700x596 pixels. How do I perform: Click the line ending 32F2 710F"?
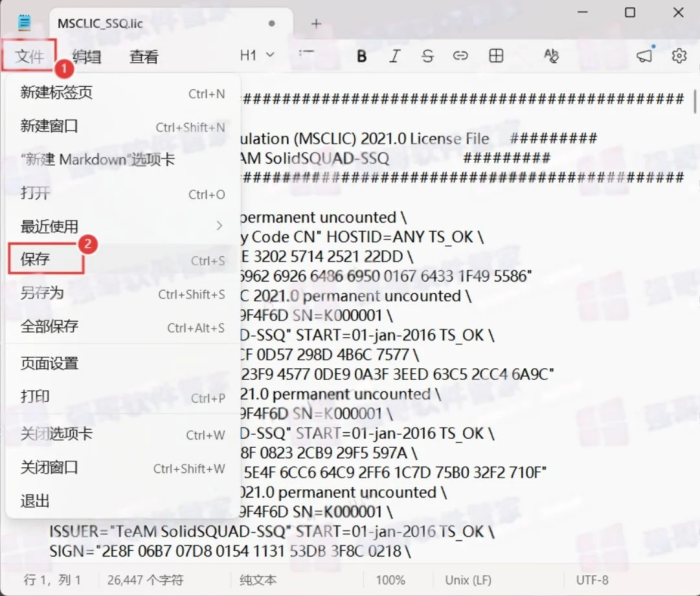[394, 472]
